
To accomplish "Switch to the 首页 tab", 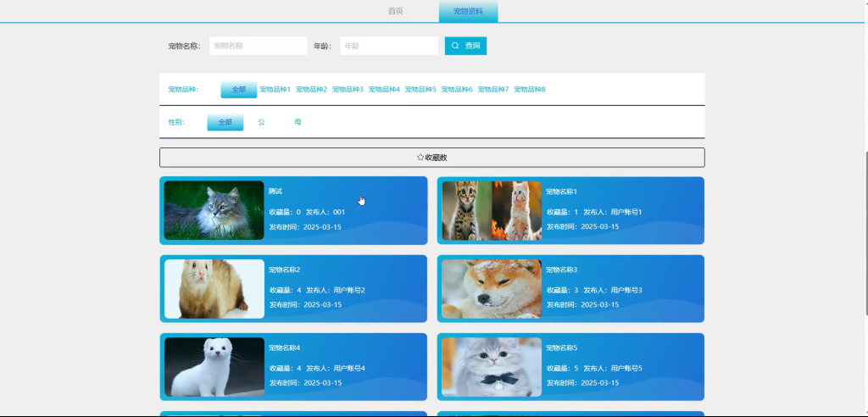I will [x=395, y=11].
